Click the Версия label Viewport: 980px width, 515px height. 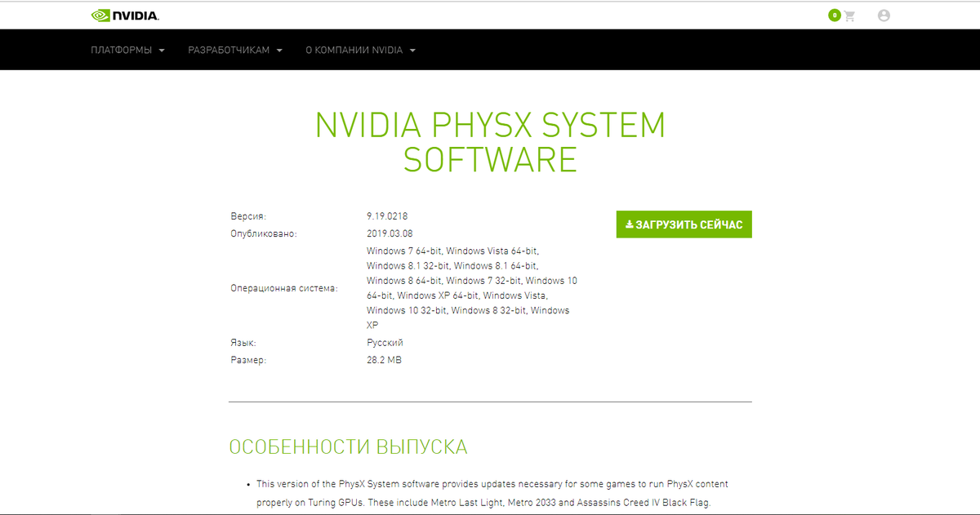coord(248,216)
